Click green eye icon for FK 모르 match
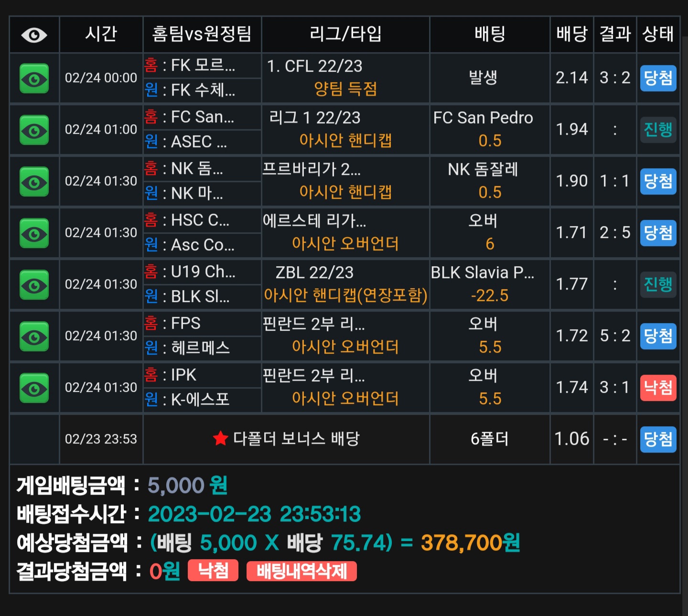The image size is (688, 616). (34, 78)
